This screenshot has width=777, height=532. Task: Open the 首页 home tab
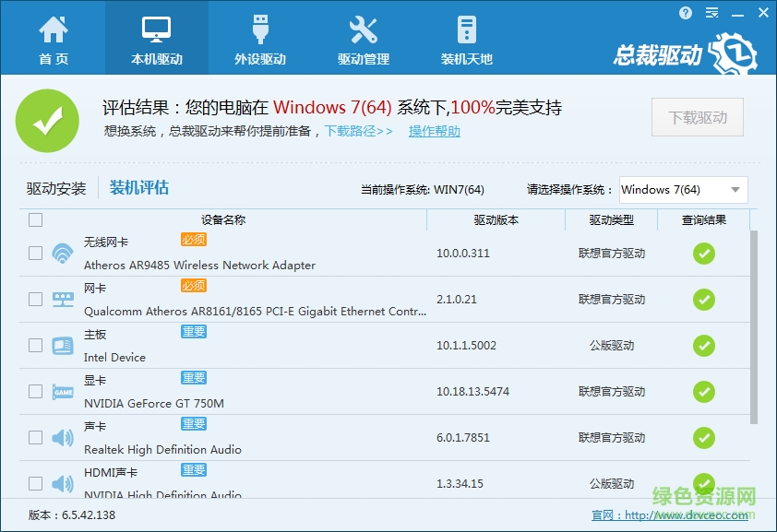pos(53,40)
